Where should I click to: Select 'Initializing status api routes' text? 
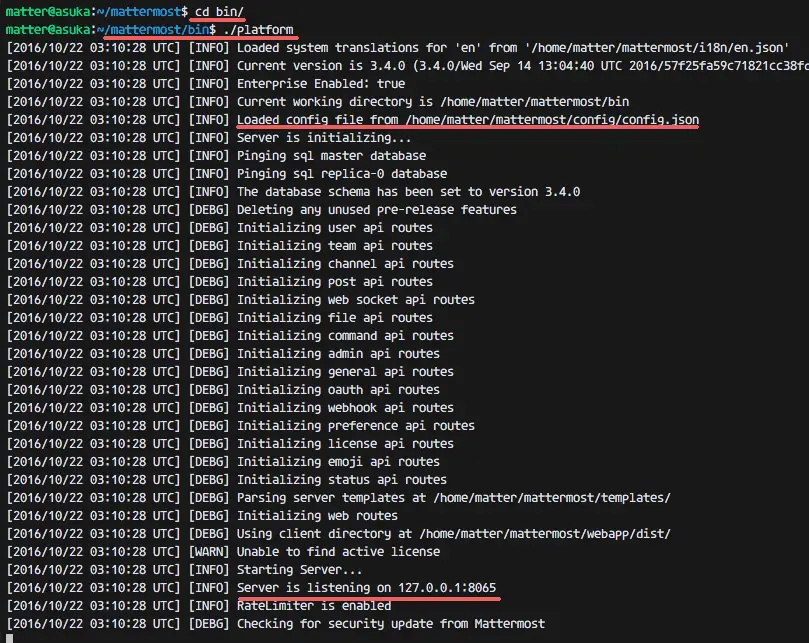tap(342, 480)
